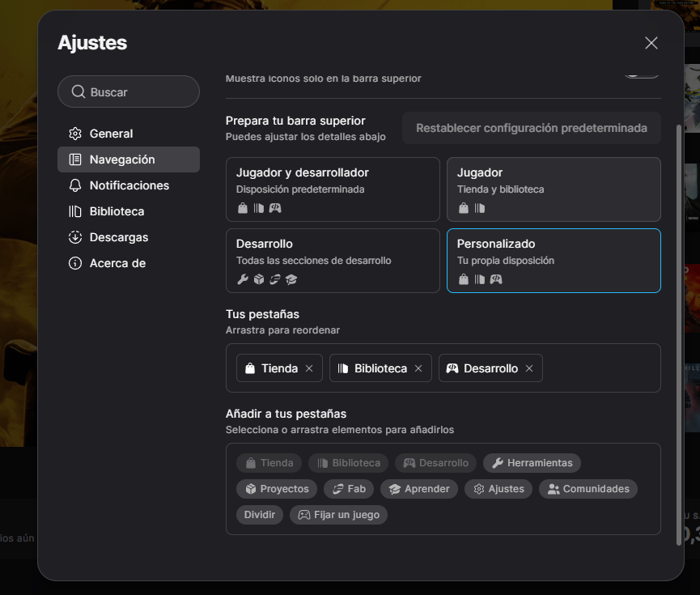Screen dimensions: 700x595
Task: Click the Ajustes dialog title
Action: (x=92, y=43)
